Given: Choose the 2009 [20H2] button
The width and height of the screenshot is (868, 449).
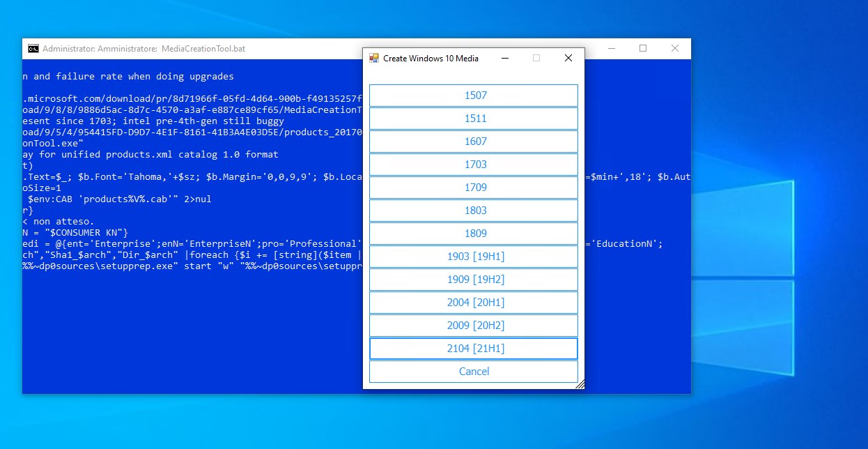Looking at the screenshot, I should (474, 326).
